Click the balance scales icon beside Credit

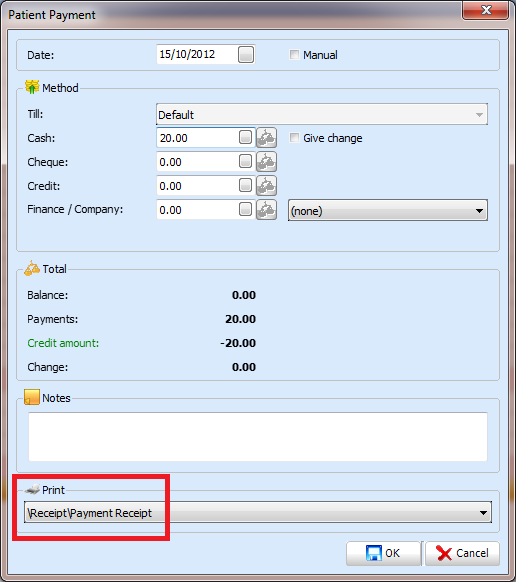[x=267, y=186]
